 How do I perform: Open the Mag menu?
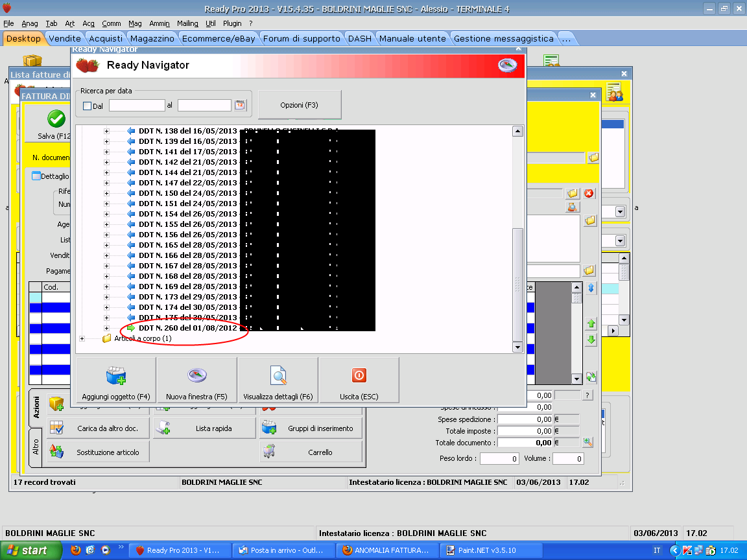tap(135, 23)
